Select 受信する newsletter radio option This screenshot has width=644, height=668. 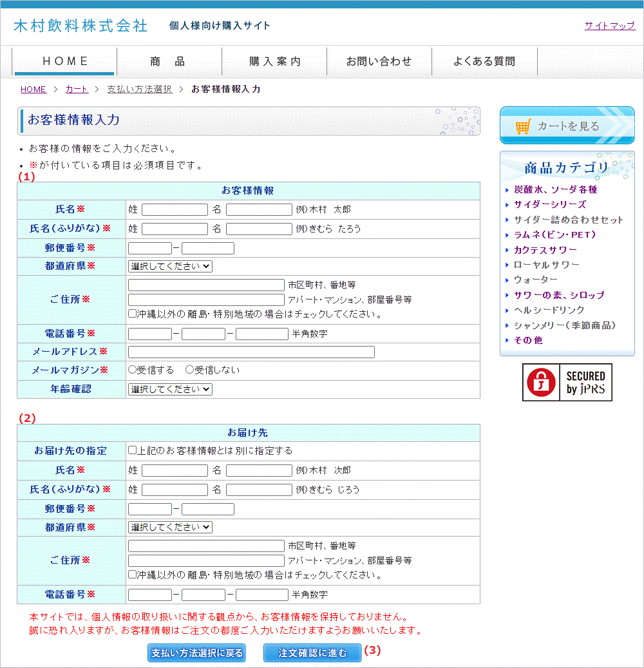point(132,370)
